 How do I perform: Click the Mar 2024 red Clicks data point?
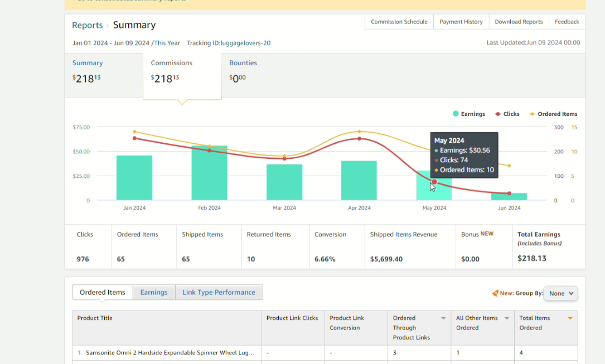pyautogui.click(x=284, y=158)
